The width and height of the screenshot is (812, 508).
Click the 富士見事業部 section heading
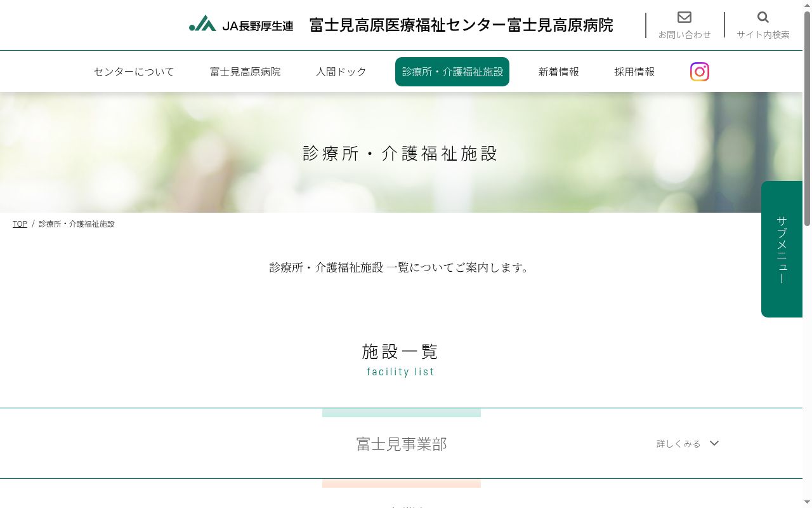click(x=402, y=444)
